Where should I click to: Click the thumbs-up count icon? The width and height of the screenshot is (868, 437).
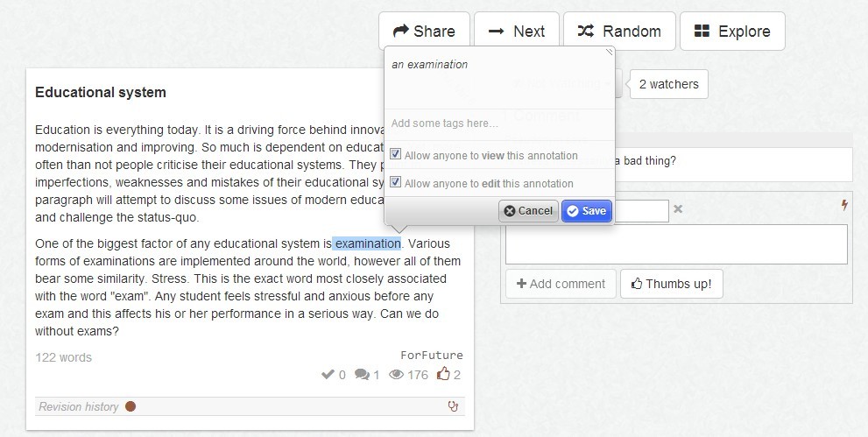pyautogui.click(x=443, y=375)
